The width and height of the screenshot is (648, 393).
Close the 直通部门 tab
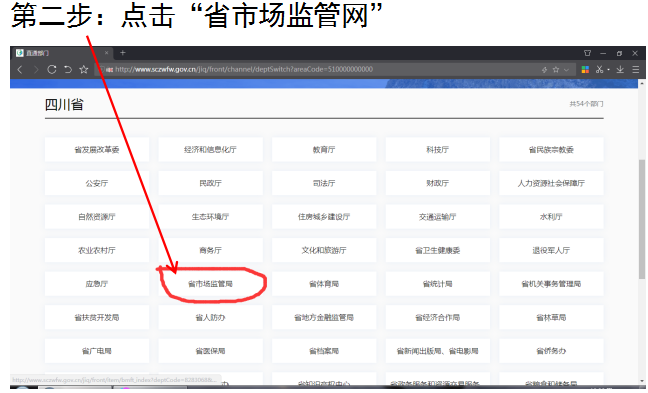click(x=106, y=53)
